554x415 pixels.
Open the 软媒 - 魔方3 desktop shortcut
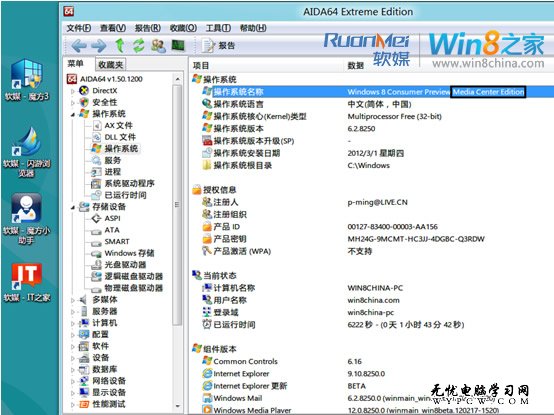[x=26, y=80]
